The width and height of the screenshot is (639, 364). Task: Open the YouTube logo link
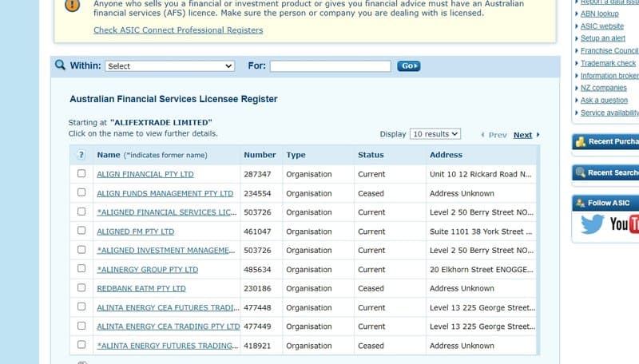coord(625,224)
